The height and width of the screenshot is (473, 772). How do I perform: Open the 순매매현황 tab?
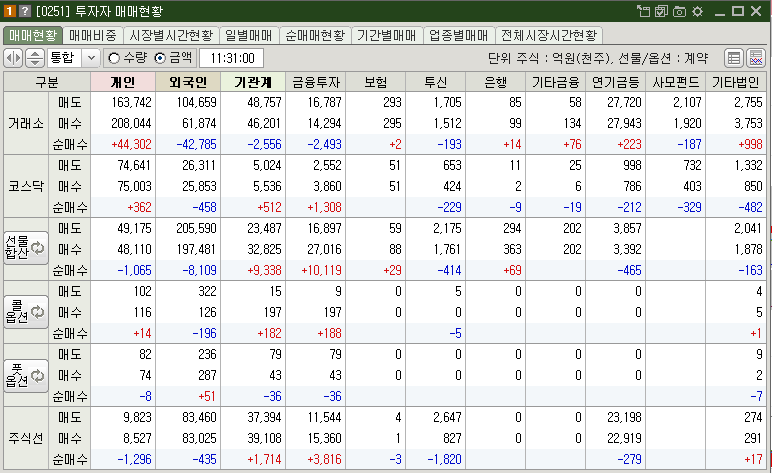pyautogui.click(x=315, y=35)
